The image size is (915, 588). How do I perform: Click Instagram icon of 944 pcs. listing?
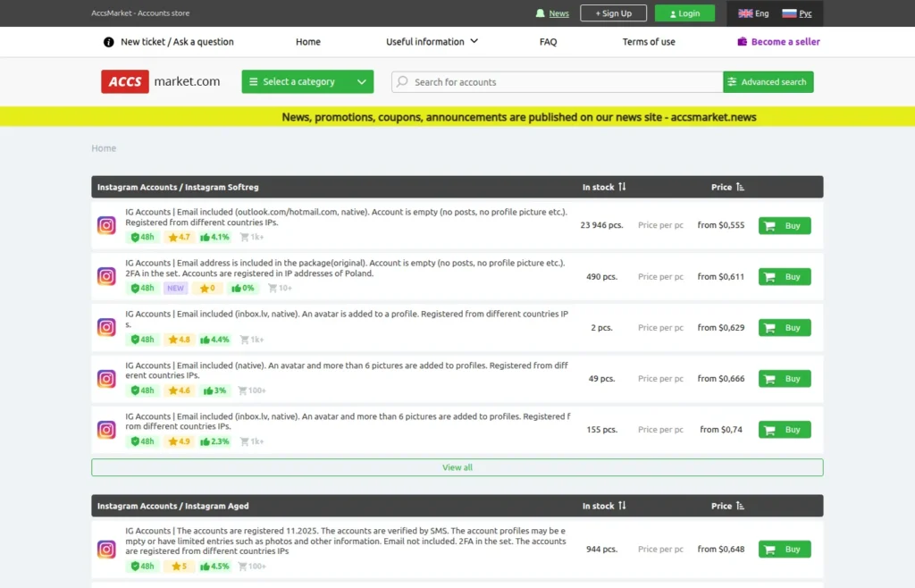pos(106,549)
